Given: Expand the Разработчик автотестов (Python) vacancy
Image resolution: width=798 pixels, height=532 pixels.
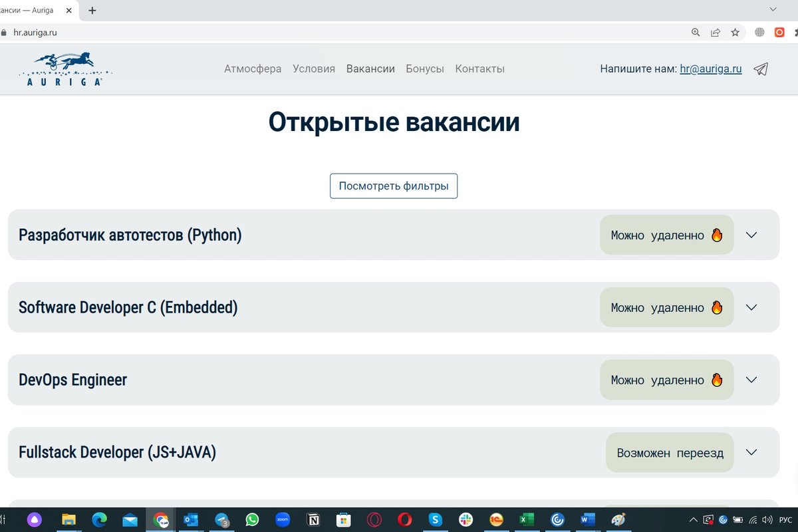Looking at the screenshot, I should tap(751, 235).
